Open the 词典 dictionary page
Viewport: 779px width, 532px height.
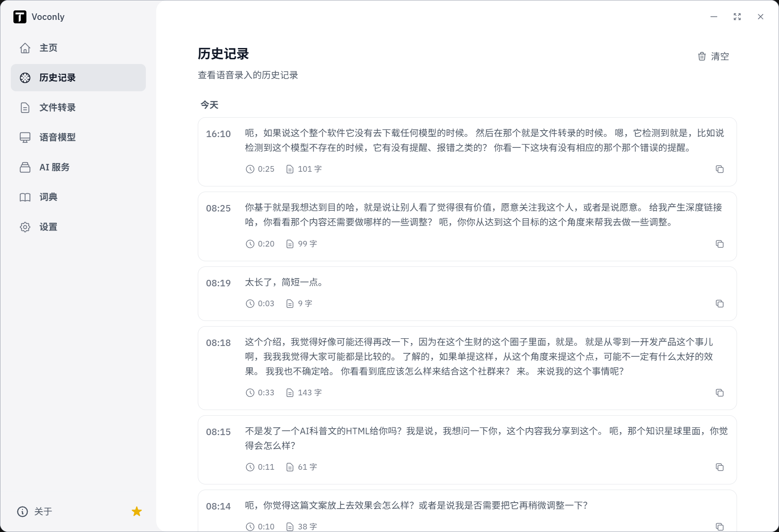click(78, 197)
